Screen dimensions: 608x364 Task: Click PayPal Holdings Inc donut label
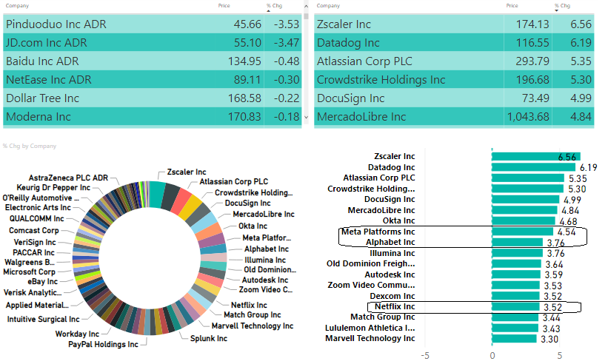click(x=103, y=344)
